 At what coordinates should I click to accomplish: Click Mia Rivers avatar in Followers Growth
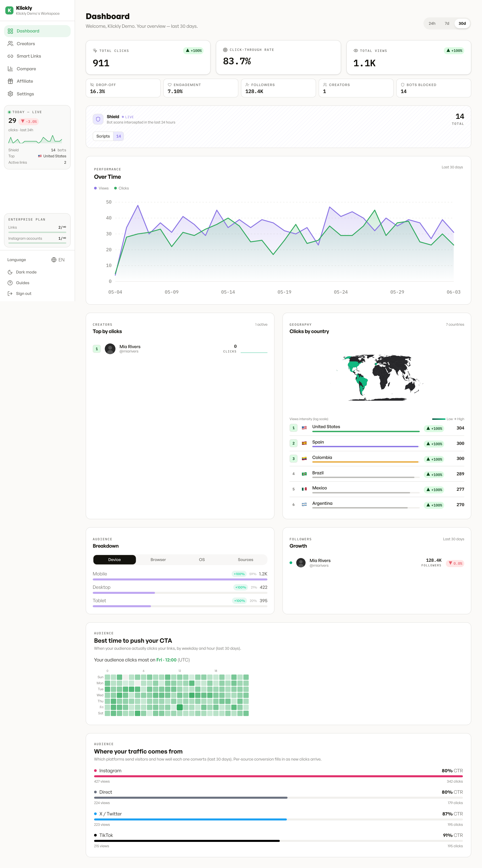click(301, 563)
